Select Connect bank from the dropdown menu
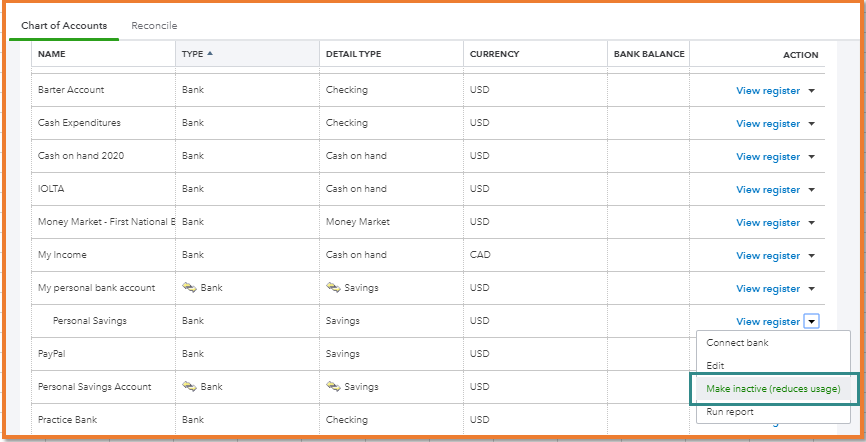 point(737,343)
